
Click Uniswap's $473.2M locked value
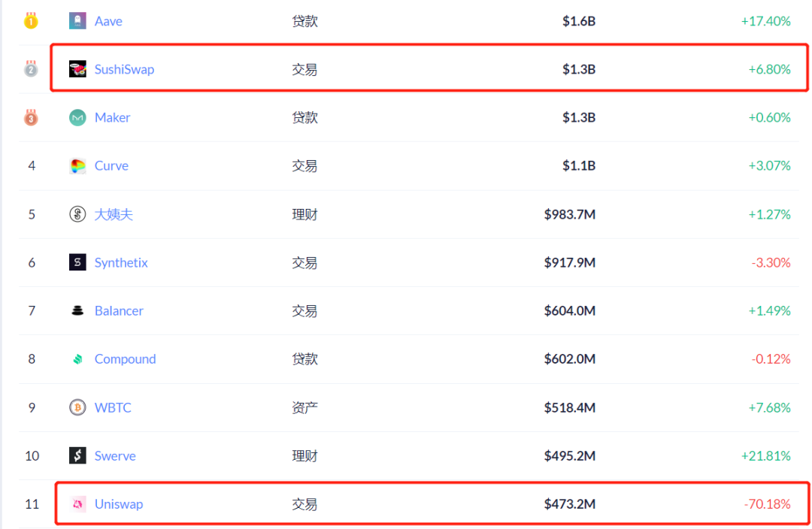[x=569, y=504]
